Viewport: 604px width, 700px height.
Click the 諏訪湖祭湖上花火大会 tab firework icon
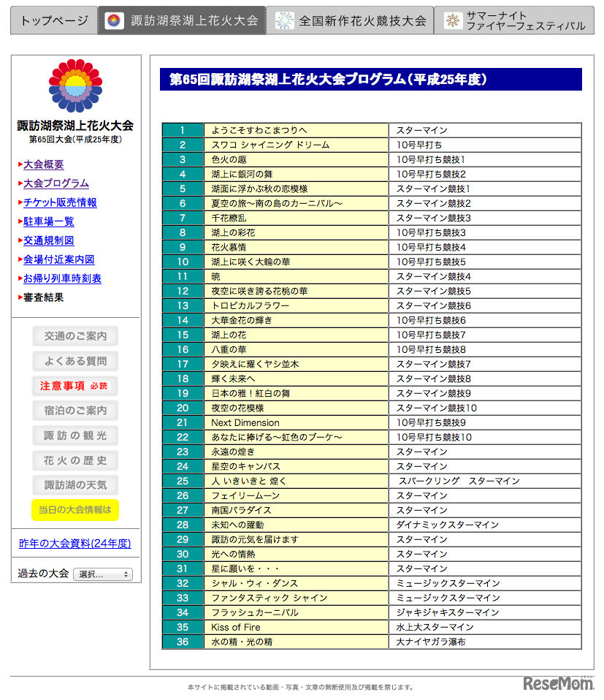coord(114,20)
